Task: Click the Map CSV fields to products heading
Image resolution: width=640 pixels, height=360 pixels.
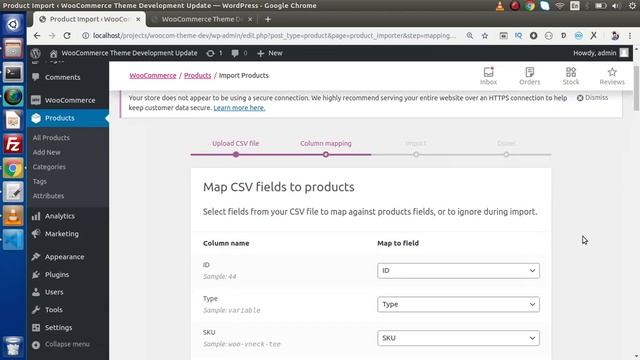Action: [279, 187]
